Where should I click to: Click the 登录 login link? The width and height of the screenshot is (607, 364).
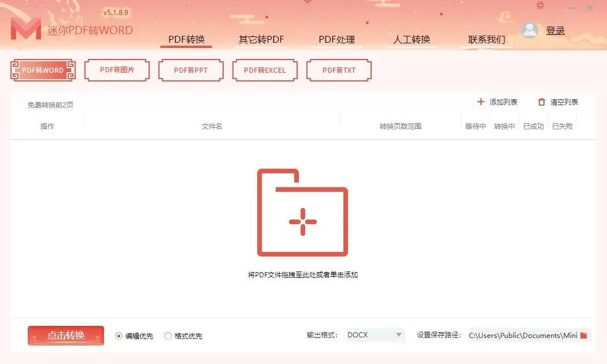pos(555,31)
